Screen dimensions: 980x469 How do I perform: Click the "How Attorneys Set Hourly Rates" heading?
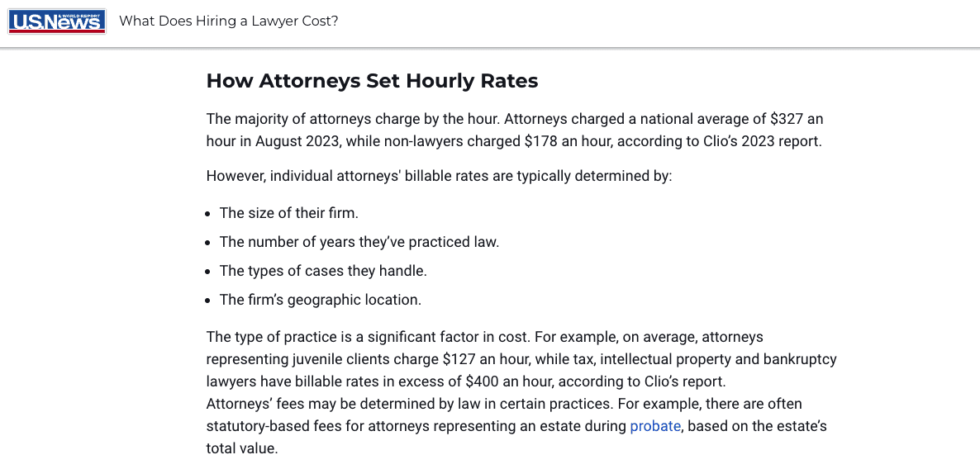(x=372, y=81)
